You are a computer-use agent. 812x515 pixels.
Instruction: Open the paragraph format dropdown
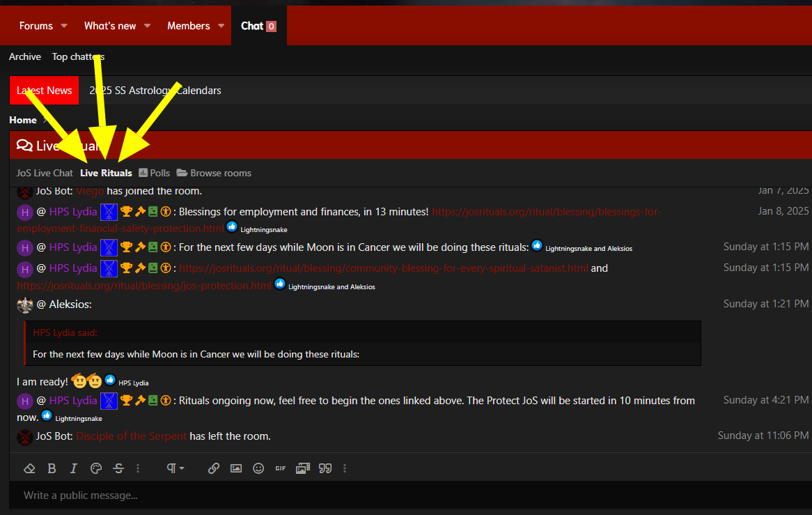pyautogui.click(x=175, y=468)
